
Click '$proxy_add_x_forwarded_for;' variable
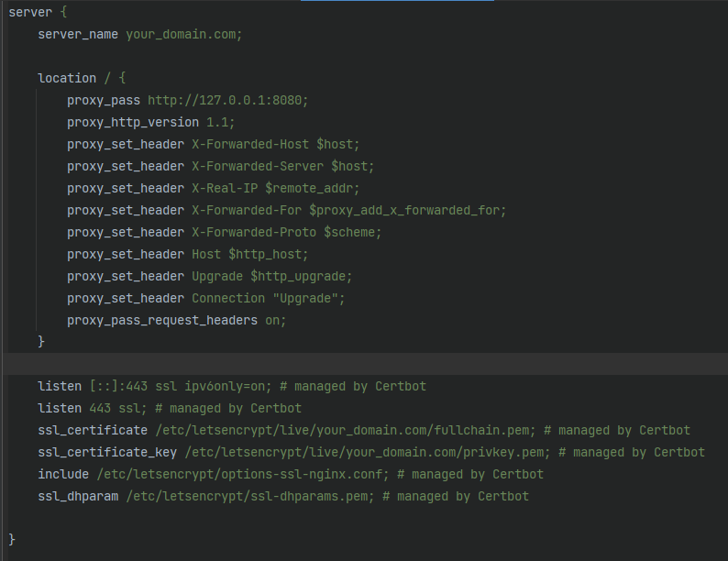coord(408,210)
